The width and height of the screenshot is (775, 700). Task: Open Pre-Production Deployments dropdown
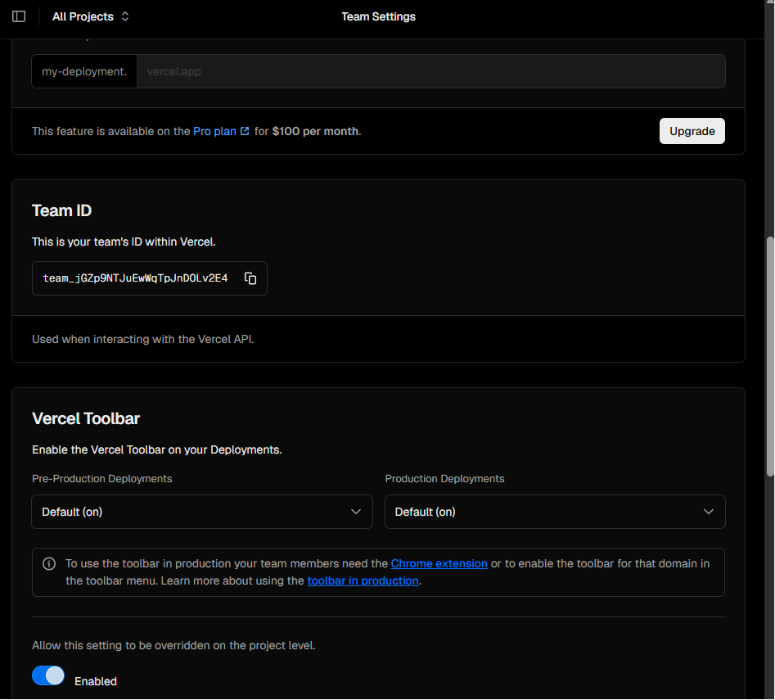pos(202,513)
